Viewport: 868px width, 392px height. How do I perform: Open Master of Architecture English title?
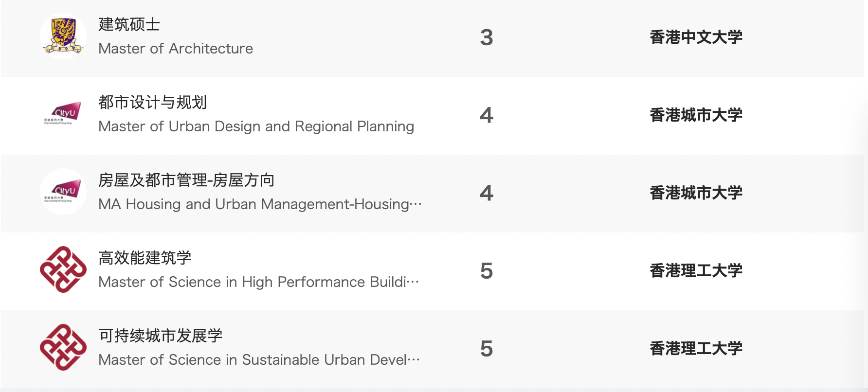click(x=175, y=49)
